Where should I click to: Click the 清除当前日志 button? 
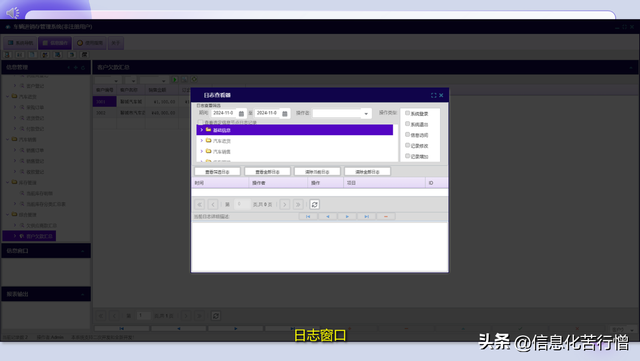[x=317, y=172]
